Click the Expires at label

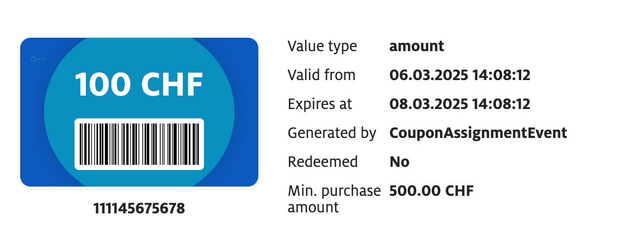pyautogui.click(x=320, y=104)
